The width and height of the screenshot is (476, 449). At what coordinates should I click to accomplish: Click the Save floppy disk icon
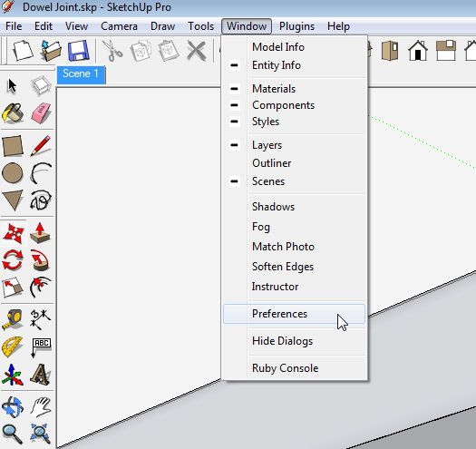(x=79, y=51)
